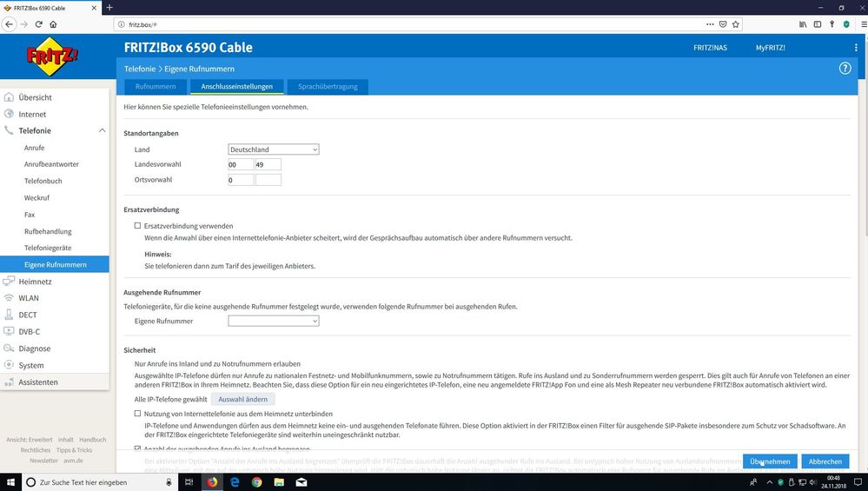Expand the DECT section
This screenshot has height=491, width=868.
[x=28, y=315]
